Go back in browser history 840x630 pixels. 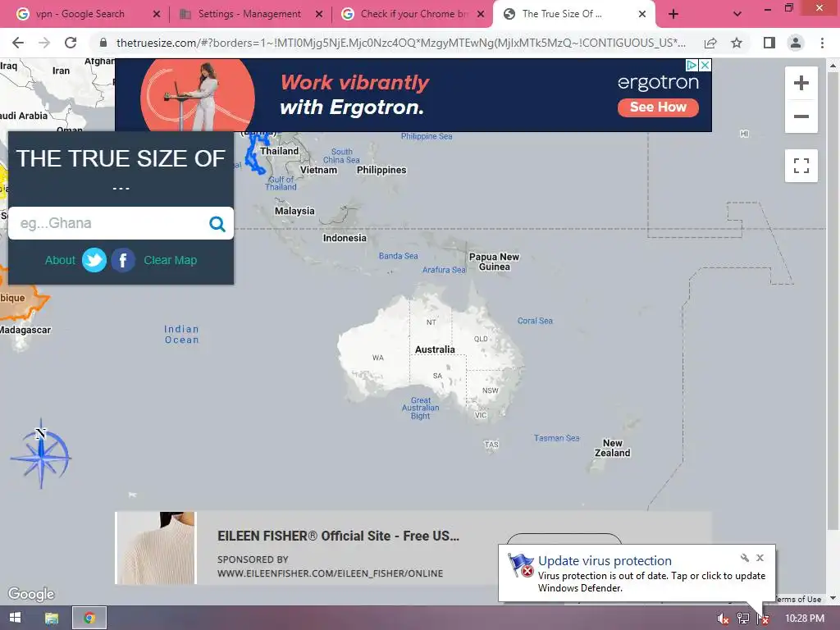(x=18, y=43)
